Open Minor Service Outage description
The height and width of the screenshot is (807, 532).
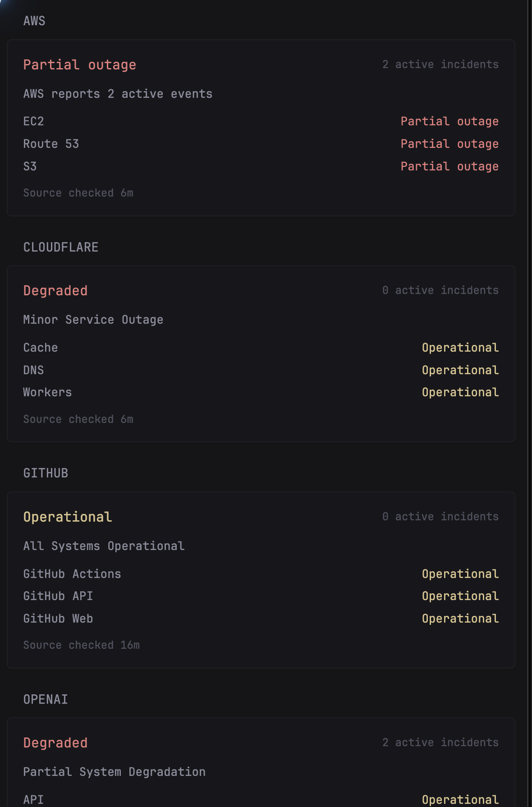coord(93,320)
